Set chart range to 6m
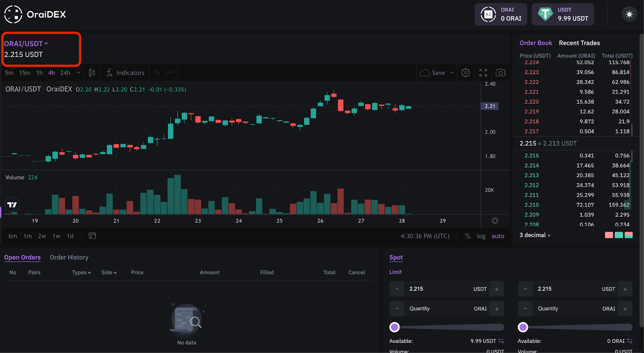 (13, 236)
